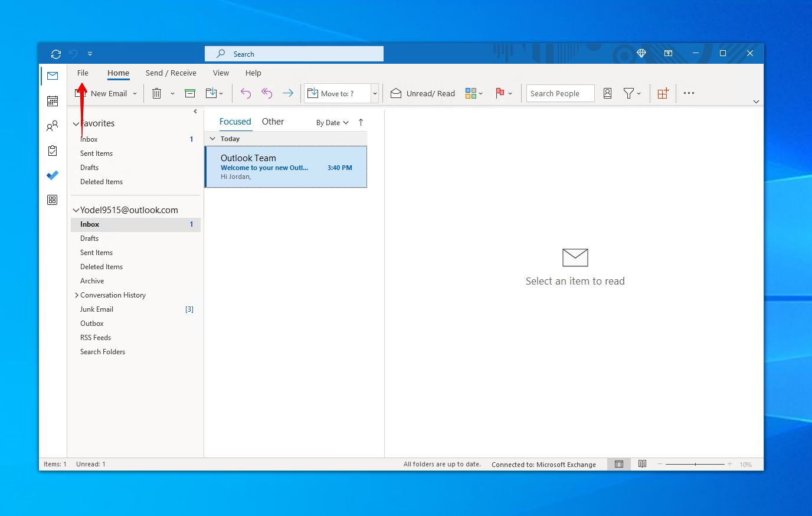Image resolution: width=812 pixels, height=516 pixels.
Task: Open the People view in sidebar
Action: (53, 126)
